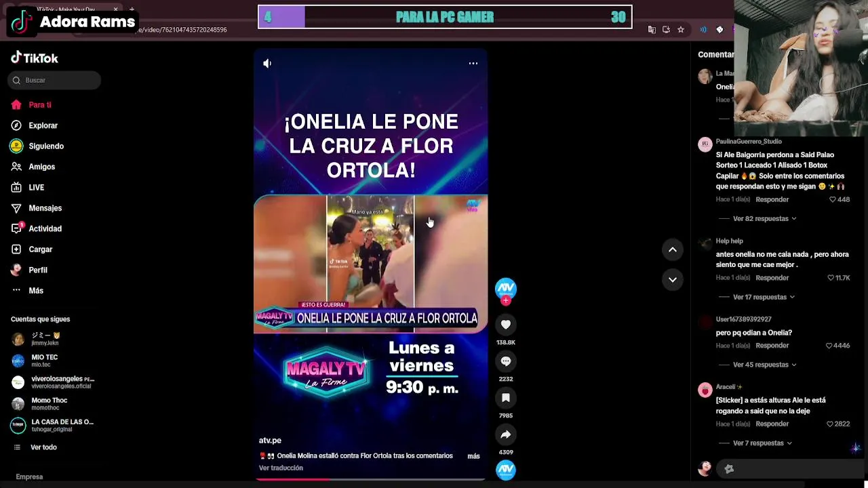The height and width of the screenshot is (488, 868).
Task: Open comments via the speech bubble icon
Action: (x=506, y=361)
